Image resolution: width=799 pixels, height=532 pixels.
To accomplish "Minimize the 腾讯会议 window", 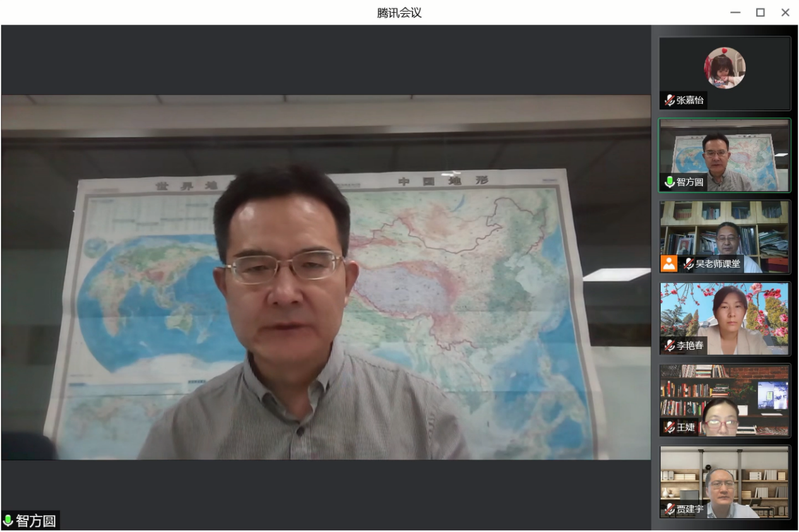I will tap(735, 13).
